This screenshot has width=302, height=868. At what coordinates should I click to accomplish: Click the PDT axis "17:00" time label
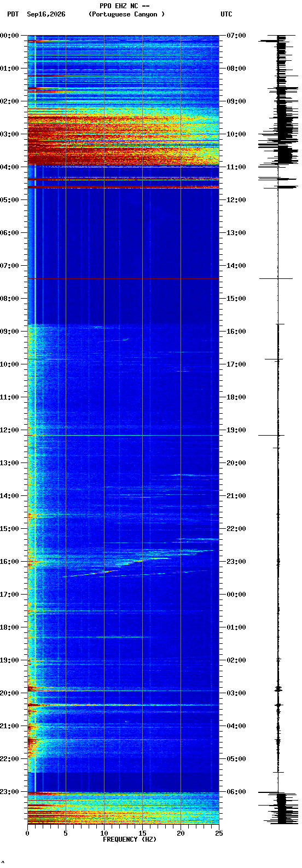click(x=9, y=595)
